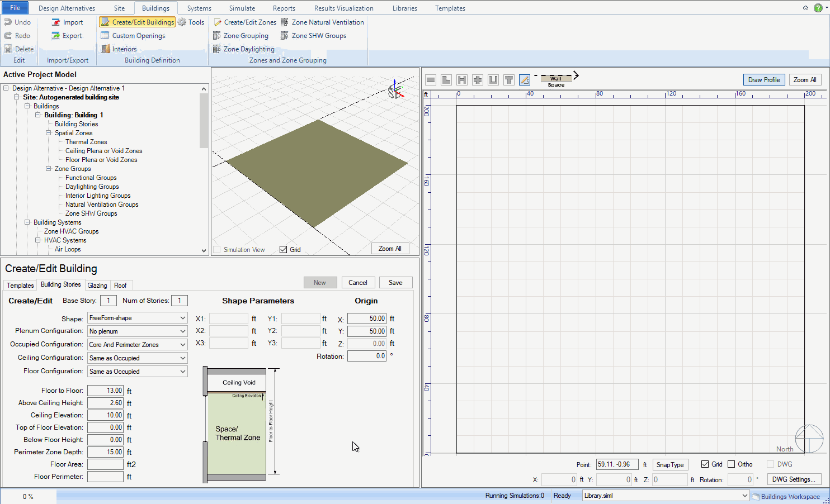
Task: Click the Create/Edit Zones icon
Action: [x=218, y=22]
